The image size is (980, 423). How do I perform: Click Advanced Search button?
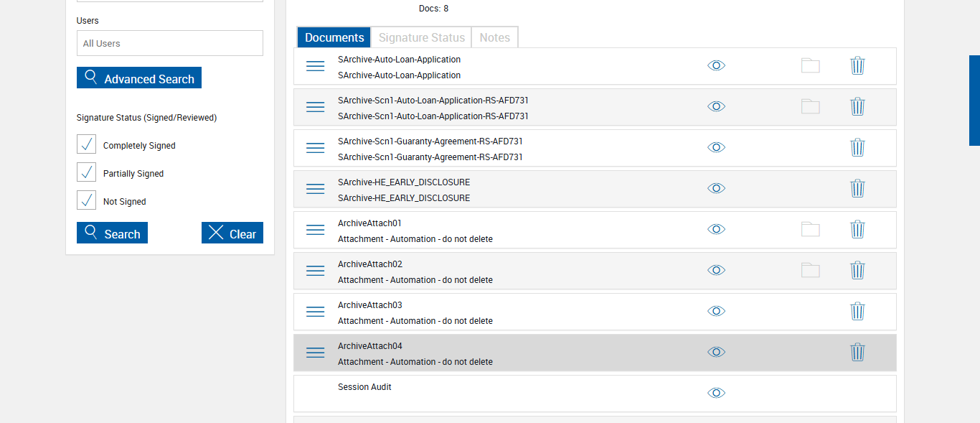tap(139, 78)
